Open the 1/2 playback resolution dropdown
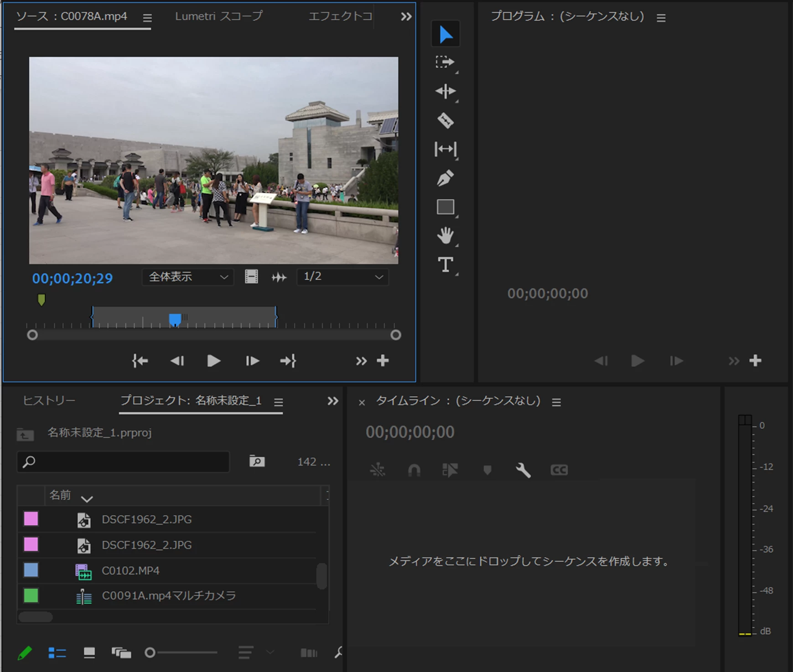The width and height of the screenshot is (793, 672). pyautogui.click(x=342, y=277)
